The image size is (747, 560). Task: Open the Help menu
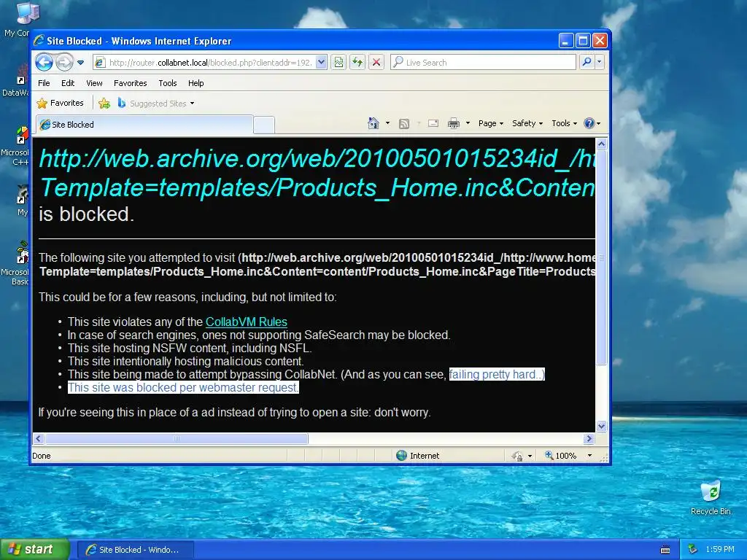(x=196, y=83)
